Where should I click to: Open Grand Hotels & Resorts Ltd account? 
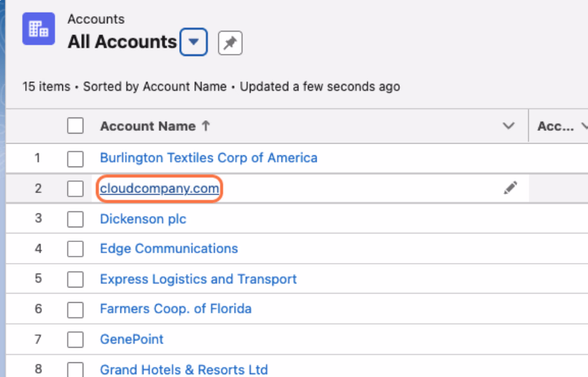tap(183, 369)
